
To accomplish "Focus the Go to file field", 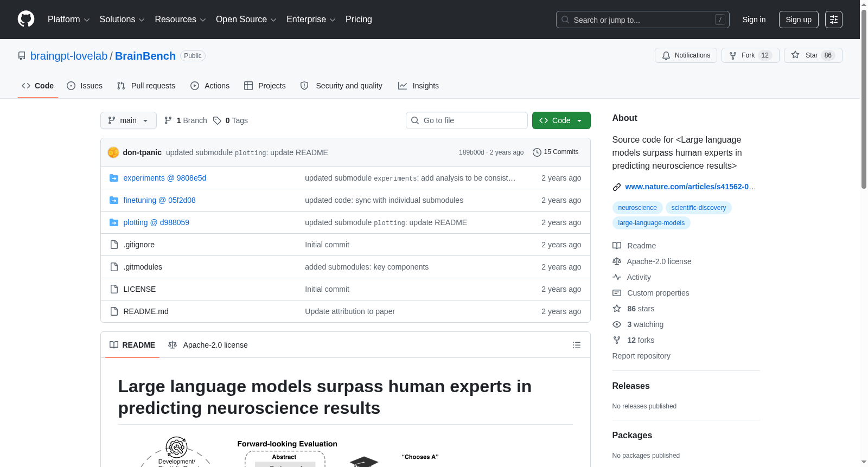I will click(467, 120).
